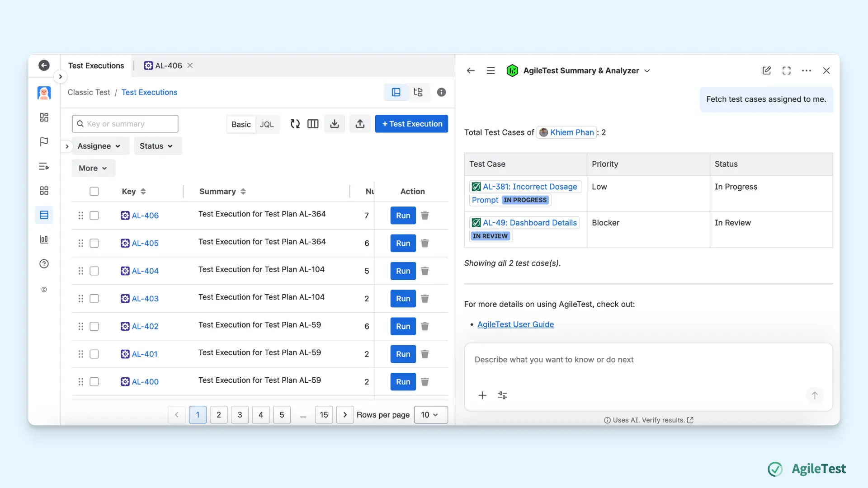Check the AL-406 row checkbox

pyautogui.click(x=94, y=216)
